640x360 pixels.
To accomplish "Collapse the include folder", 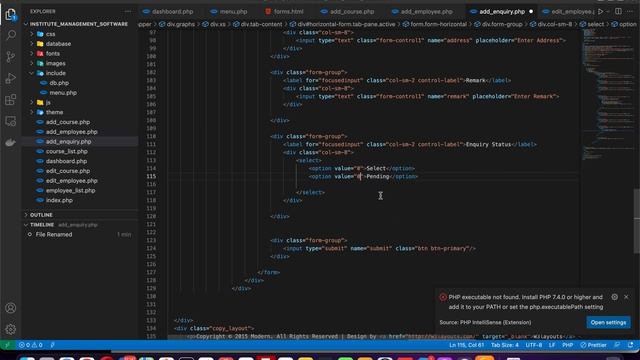I will click(31, 73).
